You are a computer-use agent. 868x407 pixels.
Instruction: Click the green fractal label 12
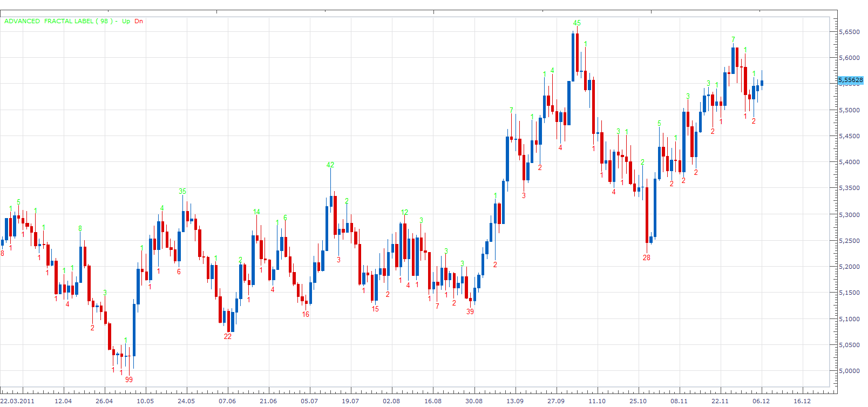pos(405,212)
